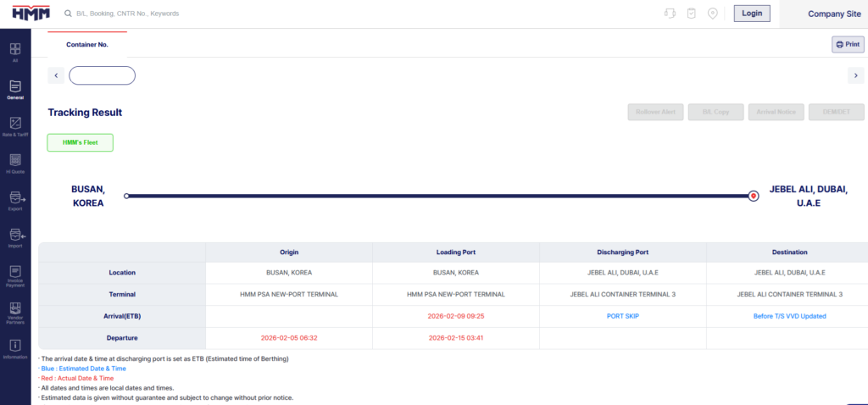This screenshot has width=868, height=405.
Task: Open Rate & Tariff section
Action: coord(15,126)
